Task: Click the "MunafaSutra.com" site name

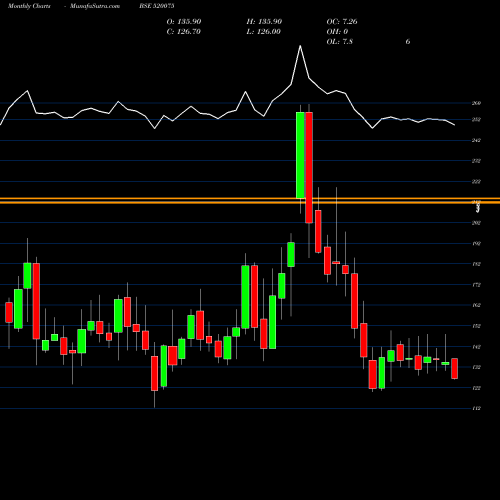Action: (95, 6)
